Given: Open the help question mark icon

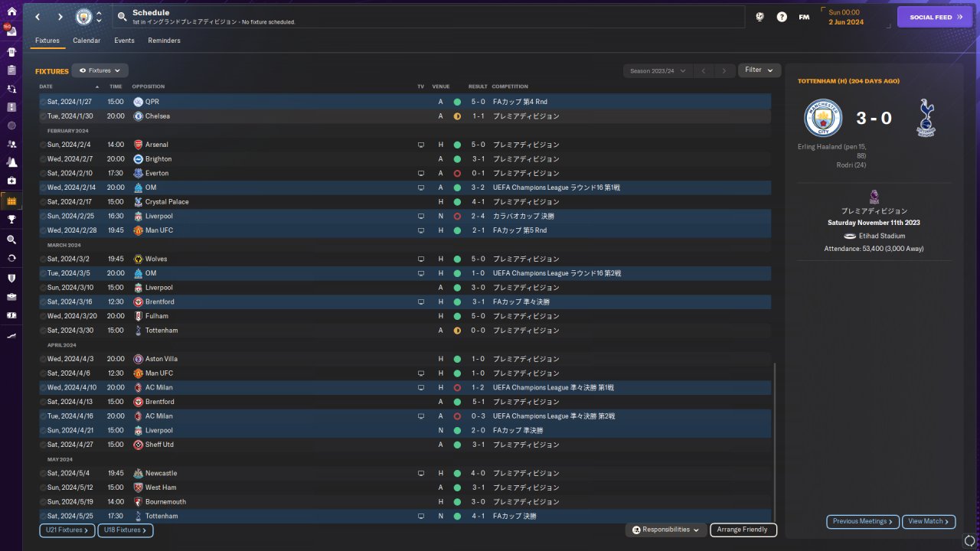Looking at the screenshot, I should (x=782, y=17).
